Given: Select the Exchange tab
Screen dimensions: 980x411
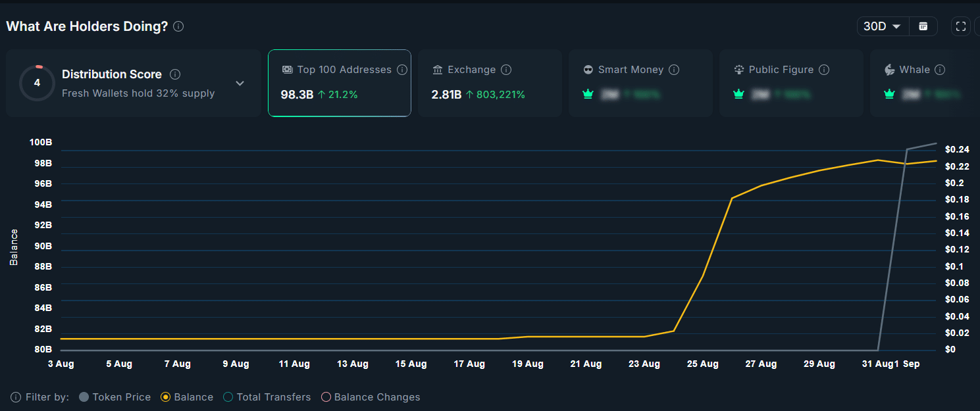Looking at the screenshot, I should point(490,83).
